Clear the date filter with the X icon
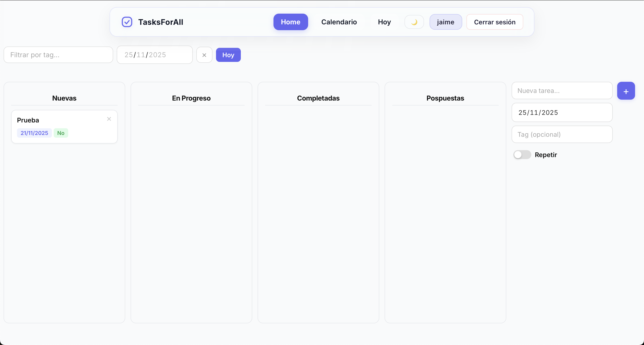 point(204,55)
